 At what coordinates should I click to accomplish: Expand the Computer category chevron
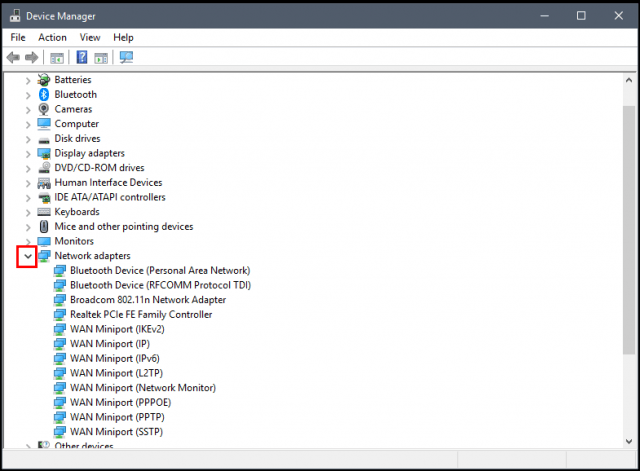point(28,124)
